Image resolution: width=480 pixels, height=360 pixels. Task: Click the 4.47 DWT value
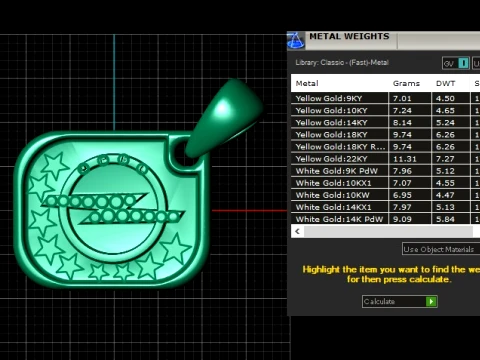click(x=445, y=195)
